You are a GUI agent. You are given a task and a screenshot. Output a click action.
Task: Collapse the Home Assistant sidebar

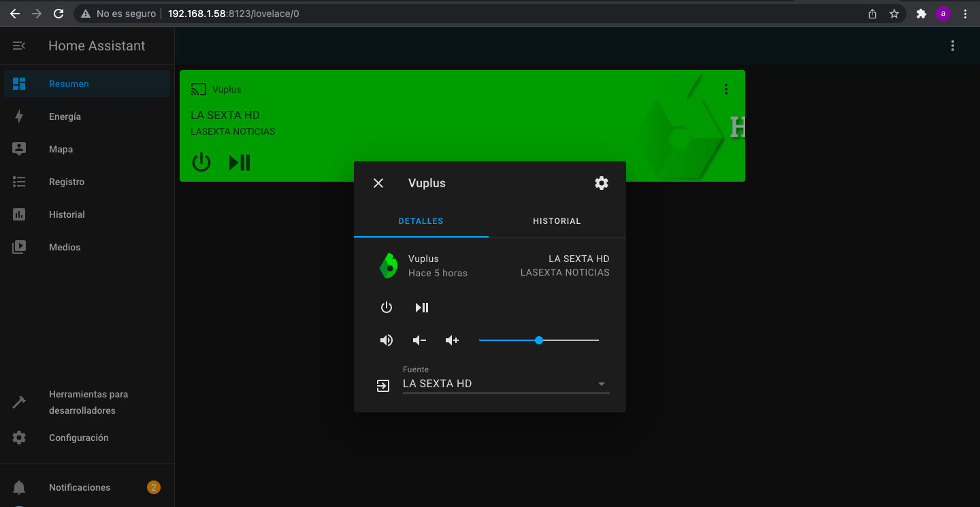(x=19, y=46)
